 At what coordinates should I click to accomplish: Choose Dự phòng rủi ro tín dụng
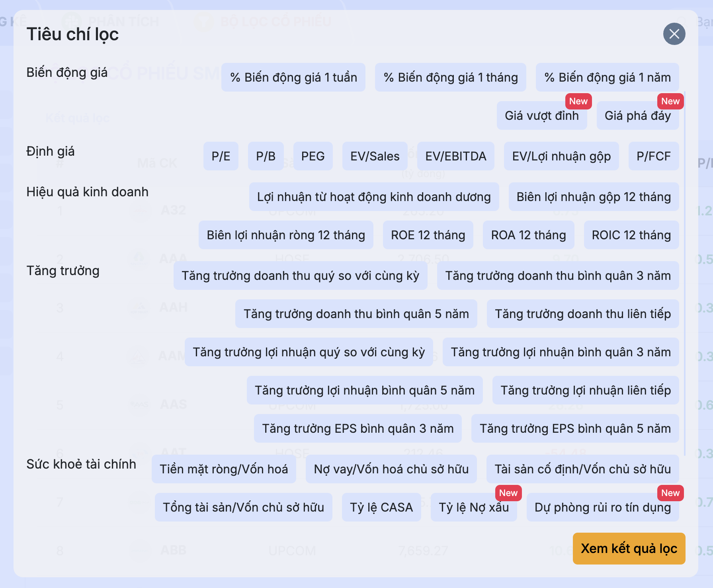point(603,507)
